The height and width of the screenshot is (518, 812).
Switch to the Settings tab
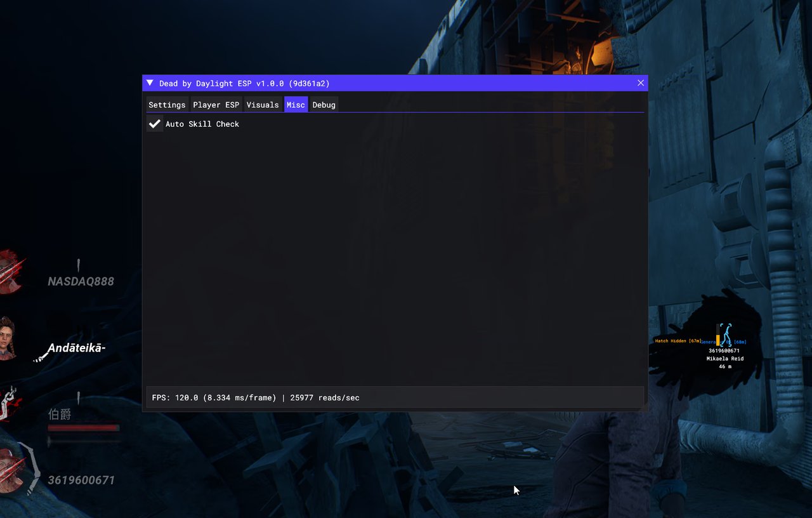167,105
